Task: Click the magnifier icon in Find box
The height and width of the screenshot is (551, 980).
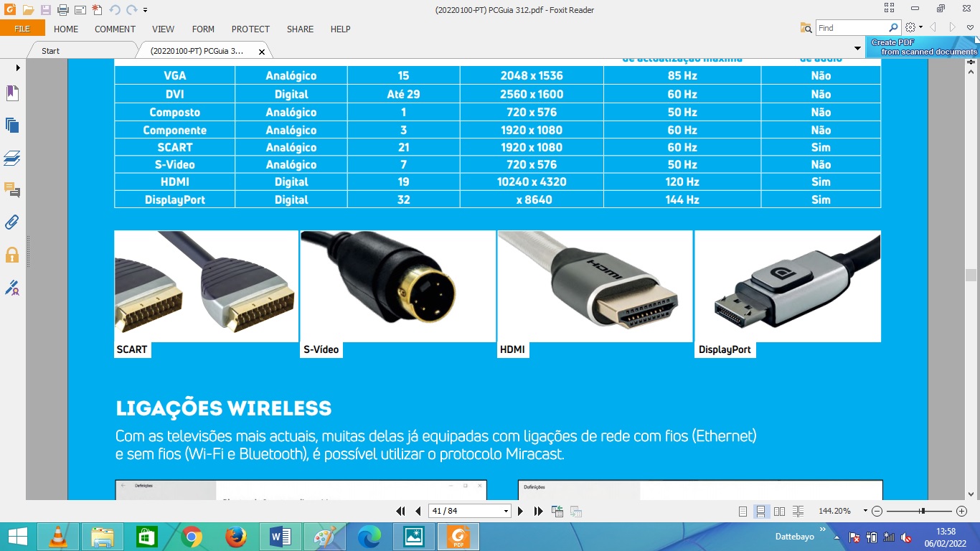Action: pos(894,28)
